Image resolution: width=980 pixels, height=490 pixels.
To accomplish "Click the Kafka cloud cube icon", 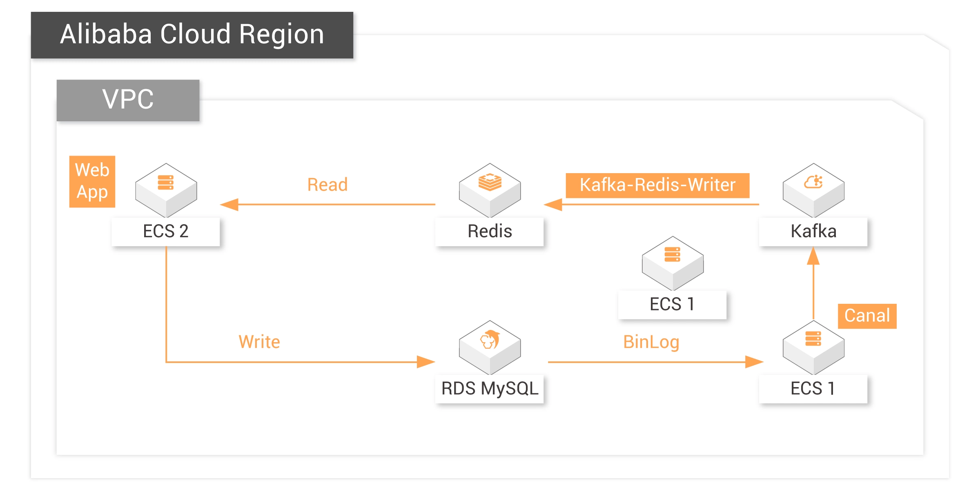I will click(x=813, y=189).
